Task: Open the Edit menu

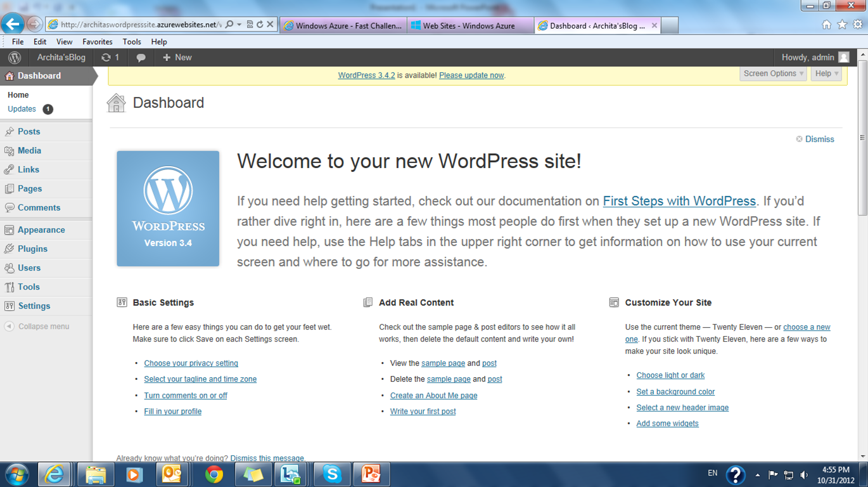Action: 40,42
